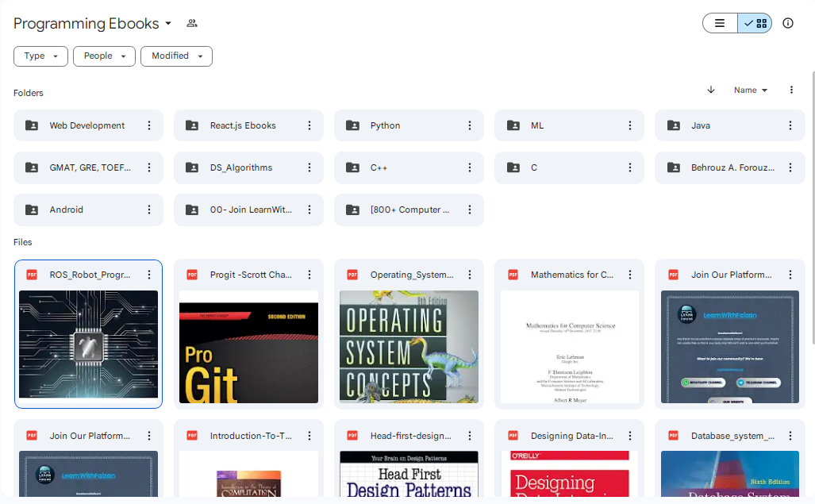
Task: Select the 'Behrouz A. Forouz...' folder name
Action: pos(732,167)
